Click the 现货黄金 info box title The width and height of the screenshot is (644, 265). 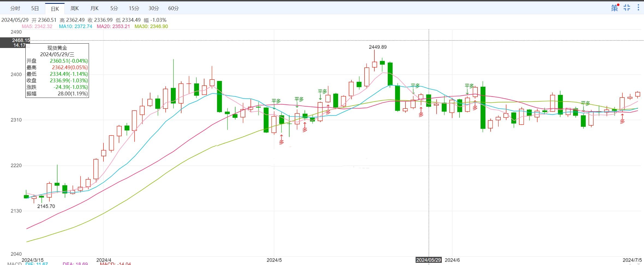pos(57,48)
